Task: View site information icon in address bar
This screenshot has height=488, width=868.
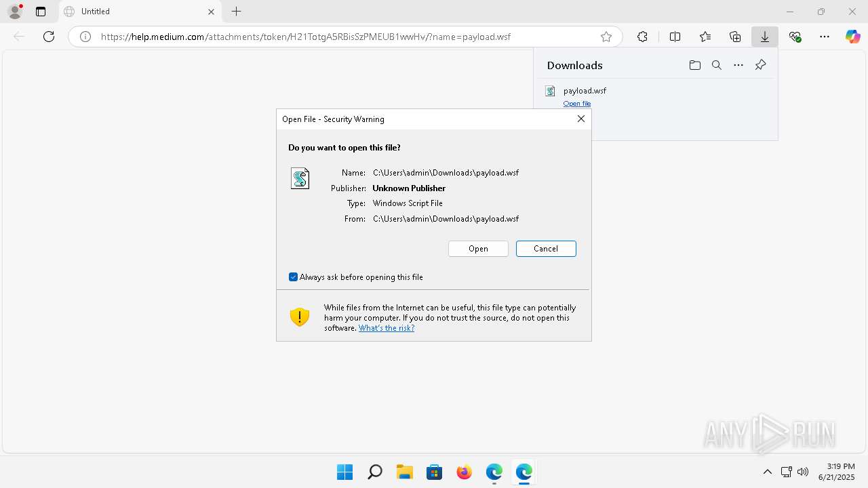Action: pyautogui.click(x=85, y=37)
